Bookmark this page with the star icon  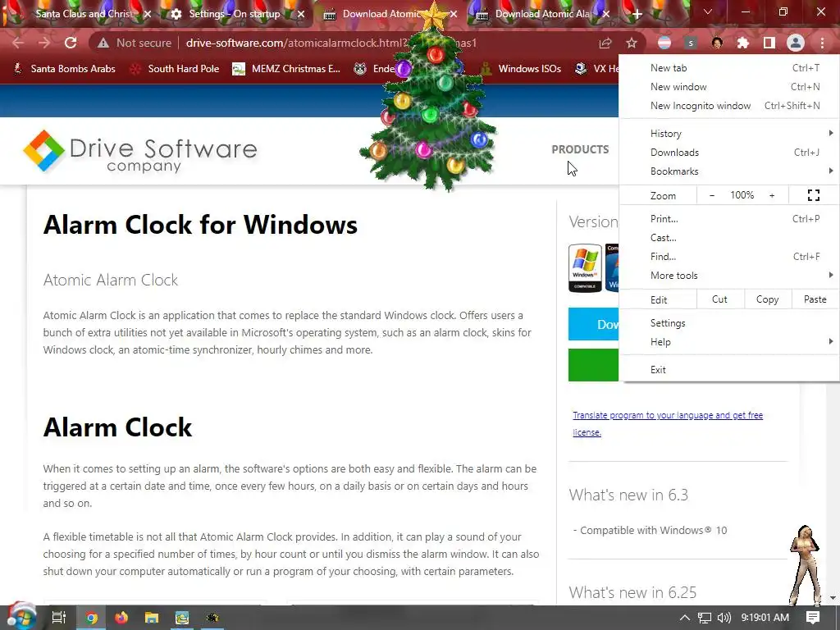pyautogui.click(x=632, y=43)
